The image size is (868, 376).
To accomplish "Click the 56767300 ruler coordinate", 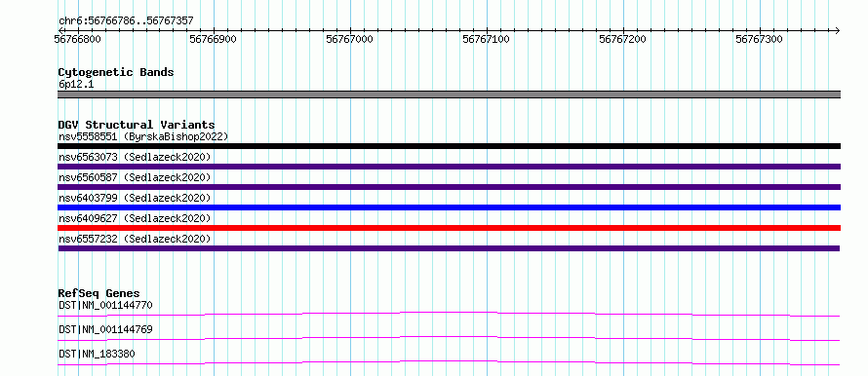I will 759,39.
